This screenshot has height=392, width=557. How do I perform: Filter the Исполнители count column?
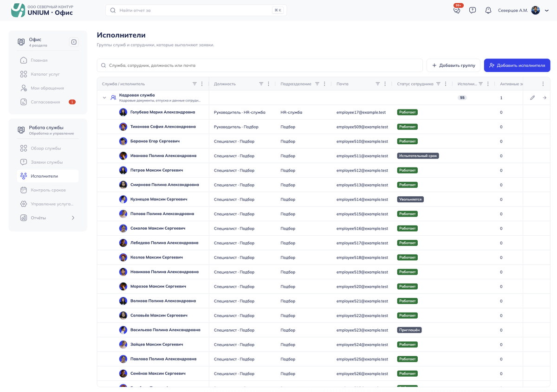click(481, 84)
